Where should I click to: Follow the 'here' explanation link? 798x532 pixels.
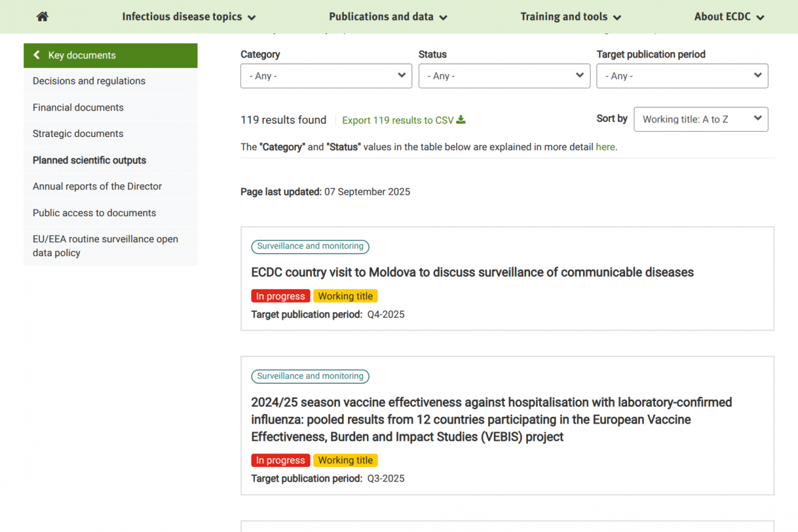(x=605, y=147)
